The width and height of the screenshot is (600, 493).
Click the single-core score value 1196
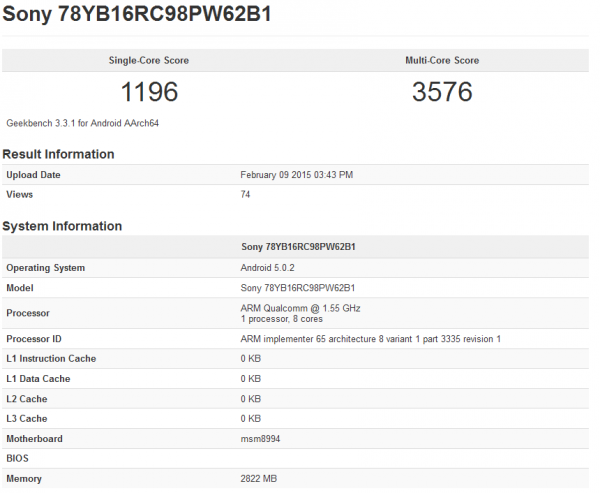pyautogui.click(x=149, y=92)
